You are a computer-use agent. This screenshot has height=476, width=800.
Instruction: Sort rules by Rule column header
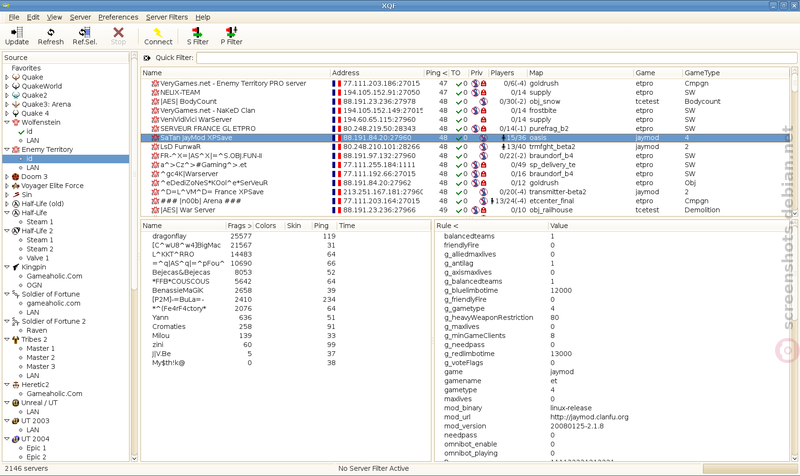491,226
